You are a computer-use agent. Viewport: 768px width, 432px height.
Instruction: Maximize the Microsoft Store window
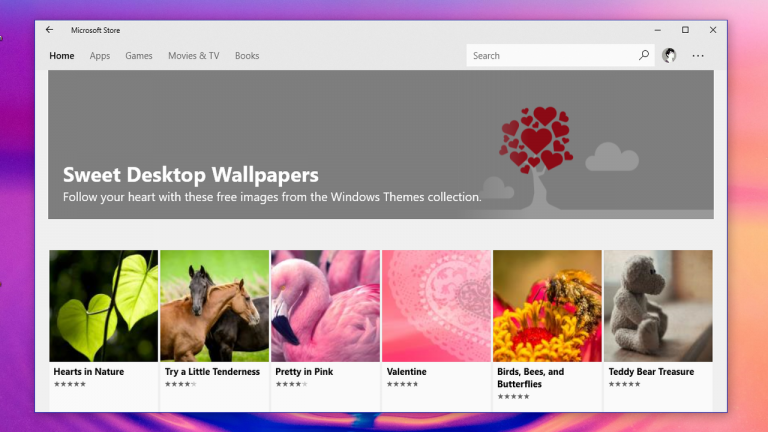[685, 30]
